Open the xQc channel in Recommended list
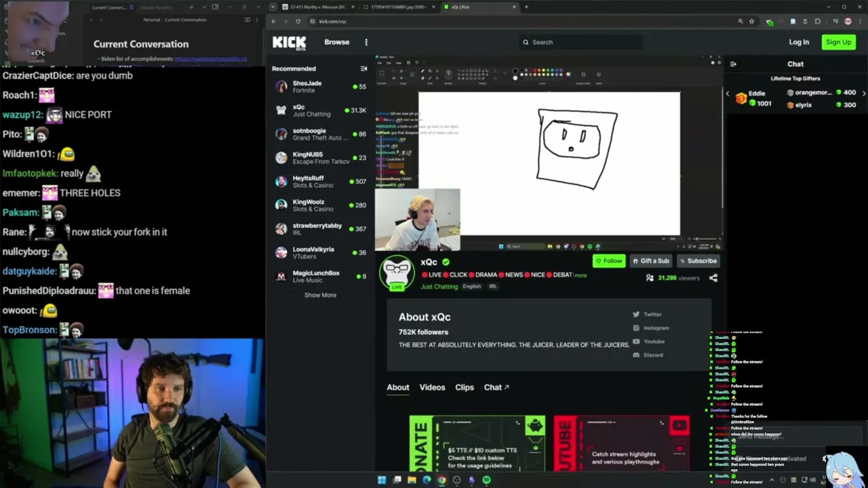Screen dimensions: 868x488 point(320,110)
